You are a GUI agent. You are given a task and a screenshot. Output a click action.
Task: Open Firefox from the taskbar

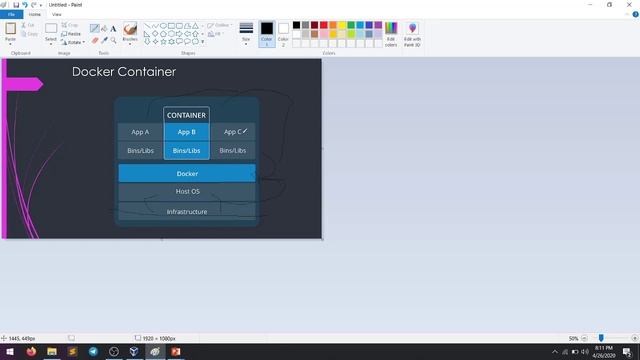pos(31,351)
